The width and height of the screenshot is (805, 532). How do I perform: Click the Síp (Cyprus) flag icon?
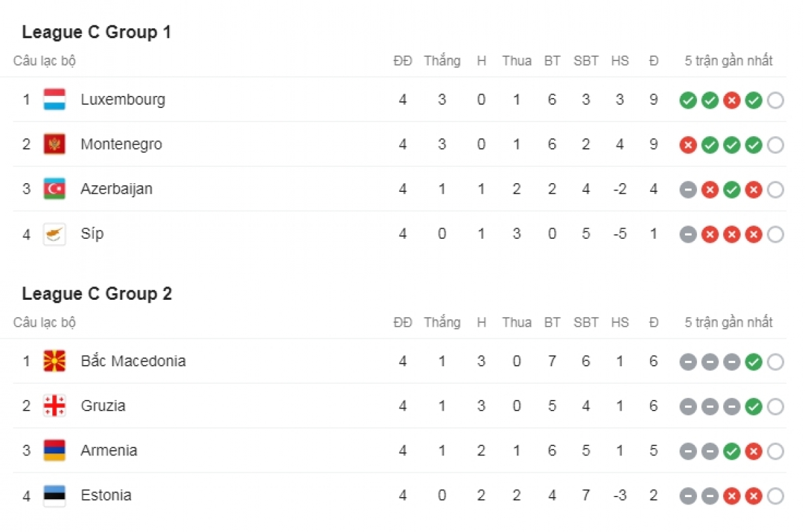(54, 234)
